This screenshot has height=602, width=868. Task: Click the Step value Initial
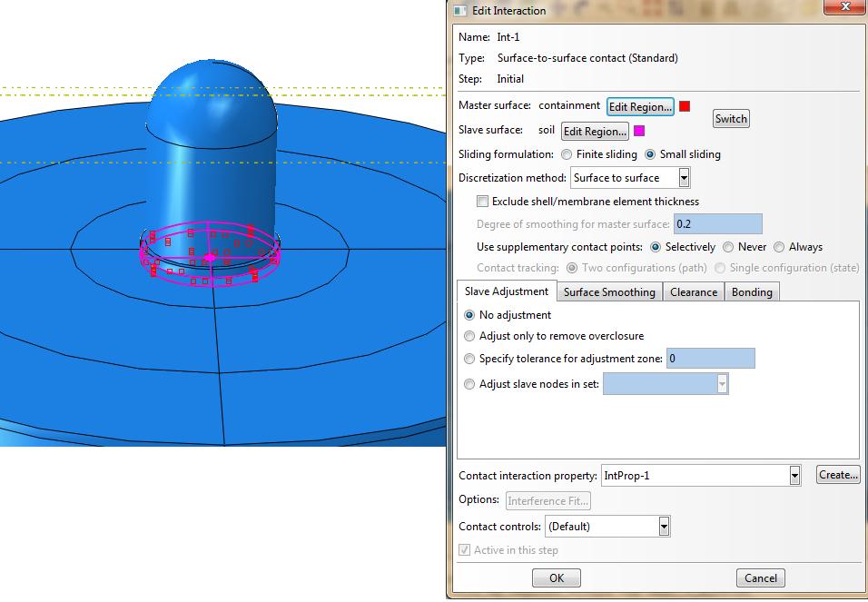510,79
